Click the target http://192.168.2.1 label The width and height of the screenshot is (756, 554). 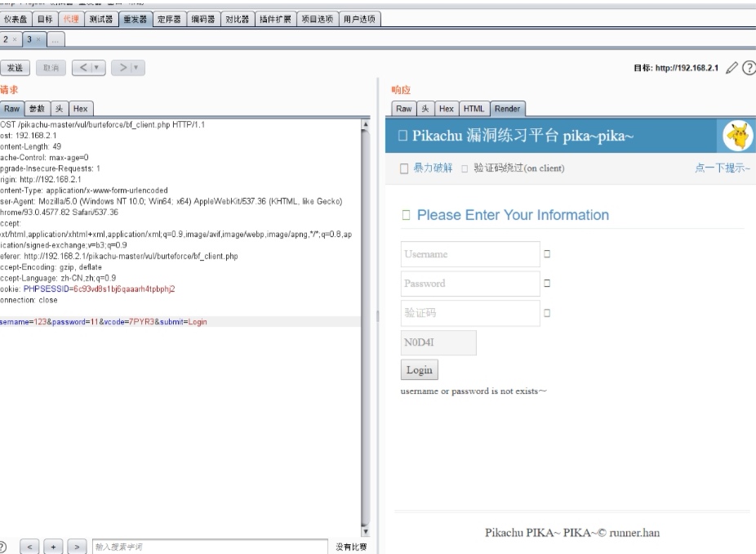676,68
